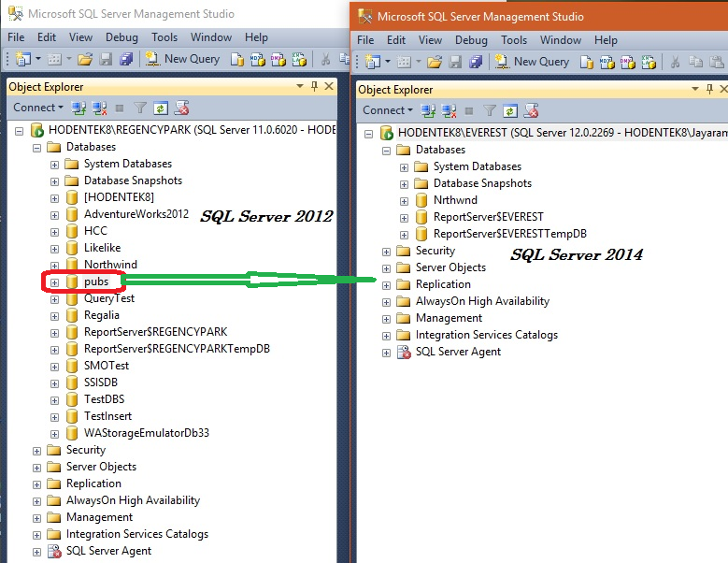
Task: Open File menu in left SSMS window
Action: click(16, 37)
